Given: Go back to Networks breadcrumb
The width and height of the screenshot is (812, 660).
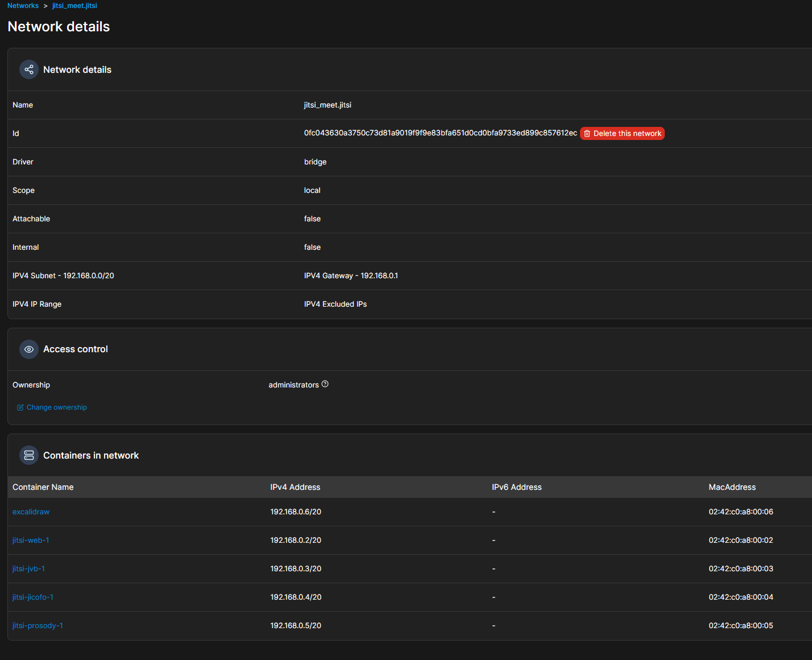Looking at the screenshot, I should [23, 6].
